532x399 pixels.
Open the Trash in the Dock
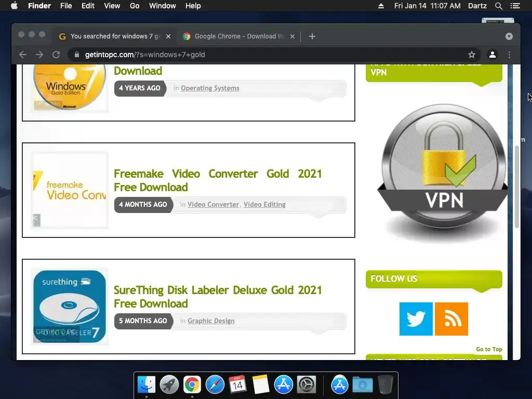(385, 384)
